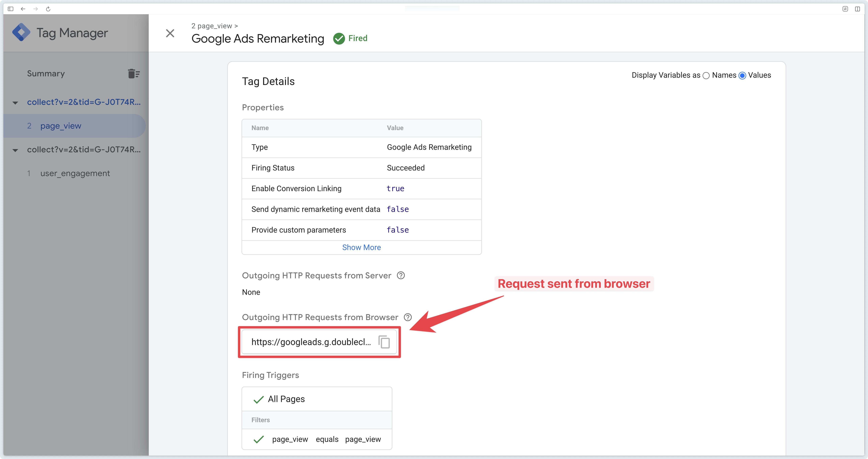Screen dimensions: 868x459
Task: Click the 'Succeeded' Firing Status value
Action: coord(406,168)
